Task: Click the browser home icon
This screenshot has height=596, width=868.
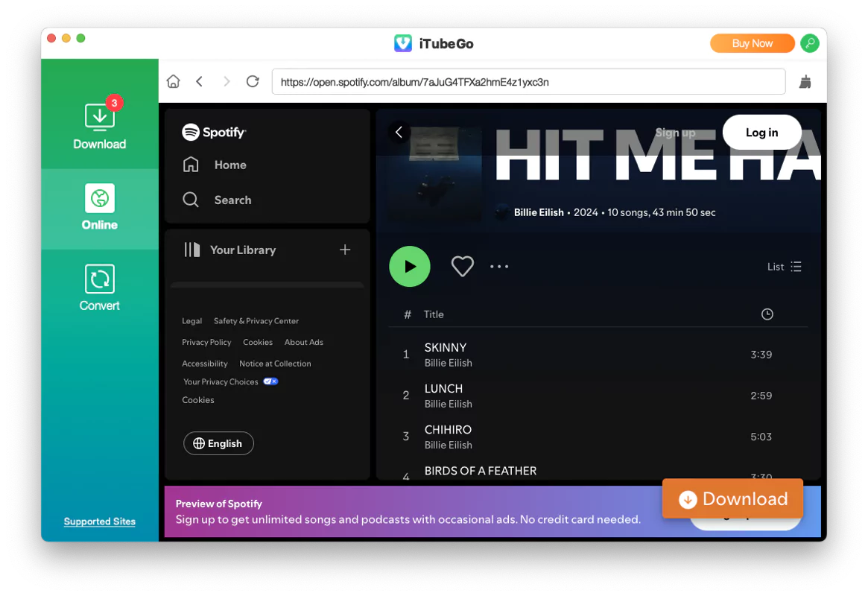Action: click(173, 81)
